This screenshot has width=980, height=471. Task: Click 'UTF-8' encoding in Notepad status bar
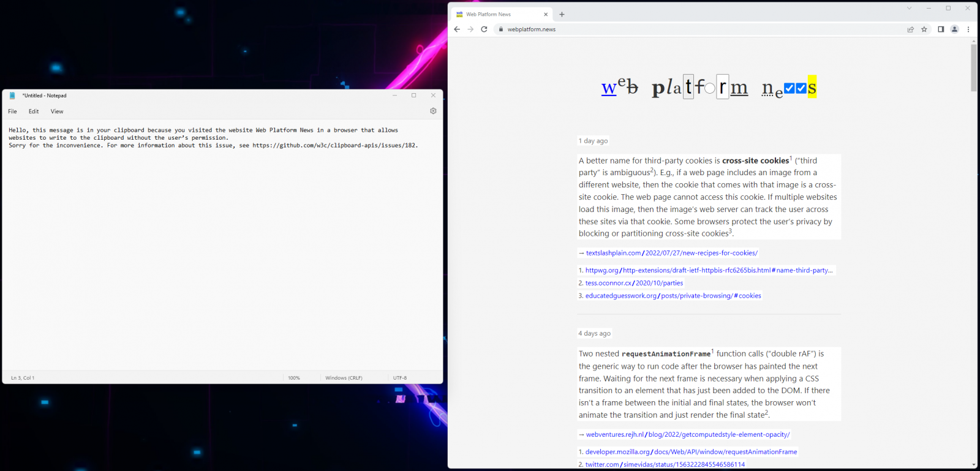click(400, 378)
